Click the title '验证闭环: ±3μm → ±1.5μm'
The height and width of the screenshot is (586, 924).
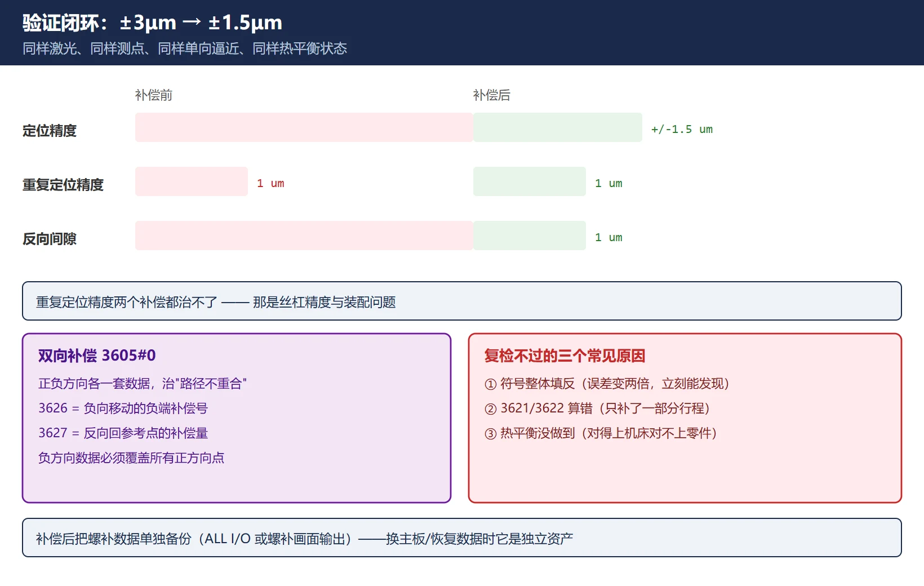(x=152, y=23)
